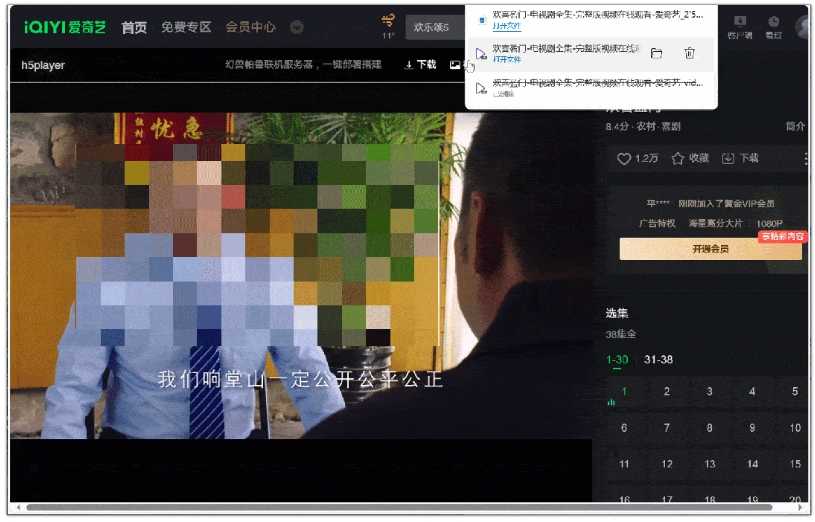
Task: Expand the round more-menu icon beside 会员中心
Action: click(297, 27)
